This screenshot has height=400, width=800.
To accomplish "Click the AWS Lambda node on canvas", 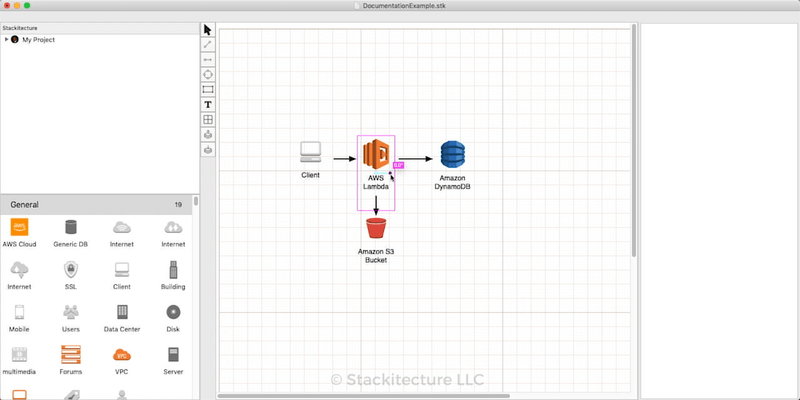I will click(x=375, y=158).
